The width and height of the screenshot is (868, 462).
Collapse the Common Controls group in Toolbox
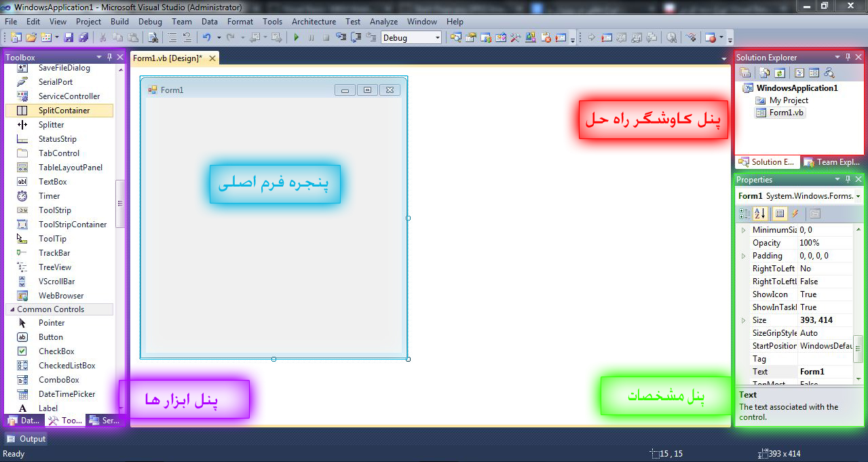coord(11,309)
